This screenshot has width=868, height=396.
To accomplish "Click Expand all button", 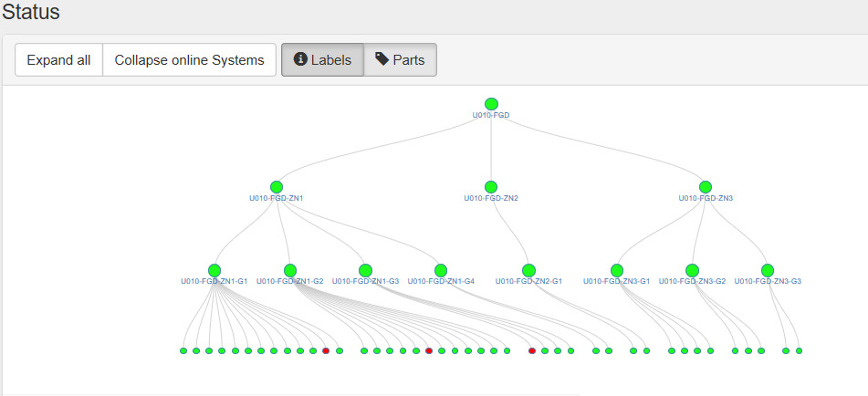I will [58, 60].
